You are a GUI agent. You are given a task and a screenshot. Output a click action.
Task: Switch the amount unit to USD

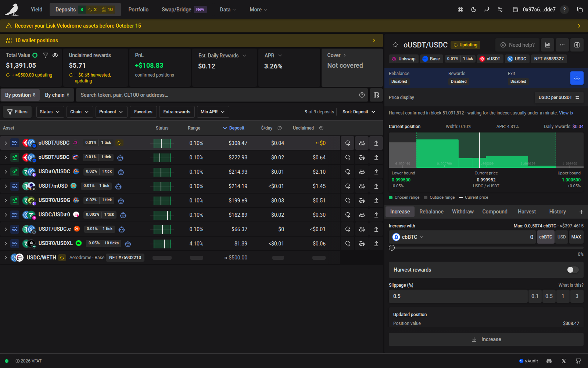(x=562, y=237)
